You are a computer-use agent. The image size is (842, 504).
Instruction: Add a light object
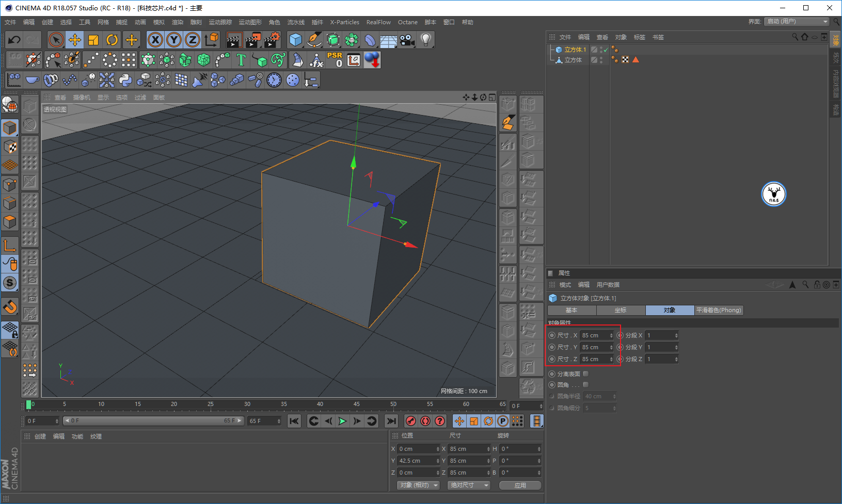click(x=425, y=40)
